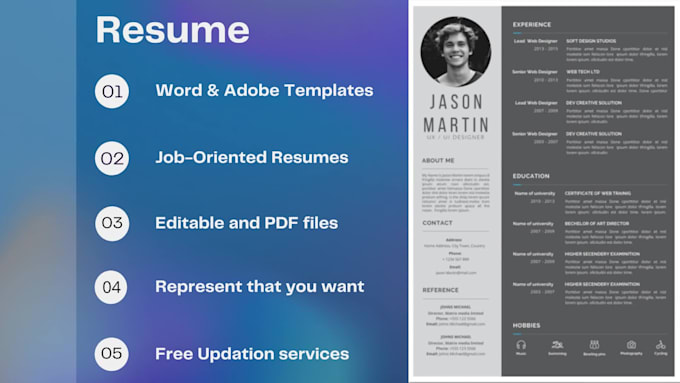Click the 02 numbered circle
Viewport: 680px width, 383px height.
coord(112,158)
